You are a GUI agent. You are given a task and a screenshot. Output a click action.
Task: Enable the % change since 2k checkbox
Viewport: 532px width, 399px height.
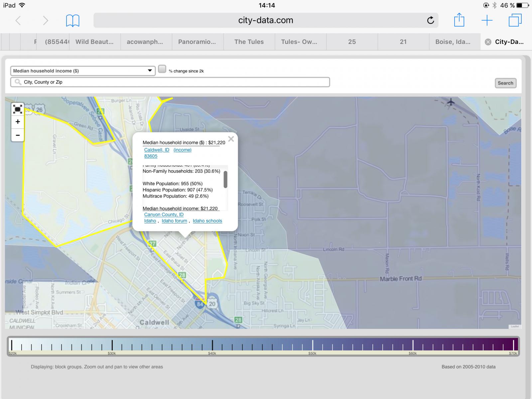(x=162, y=69)
